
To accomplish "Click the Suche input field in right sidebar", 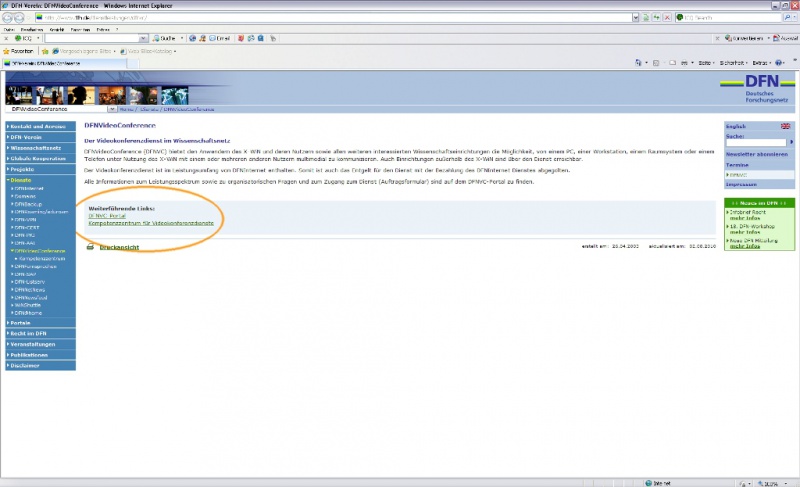I will 756,142.
